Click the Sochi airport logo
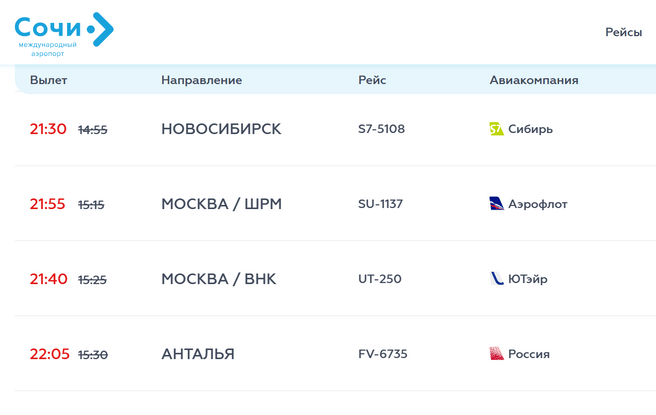Image resolution: width=656 pixels, height=415 pixels. click(x=64, y=34)
